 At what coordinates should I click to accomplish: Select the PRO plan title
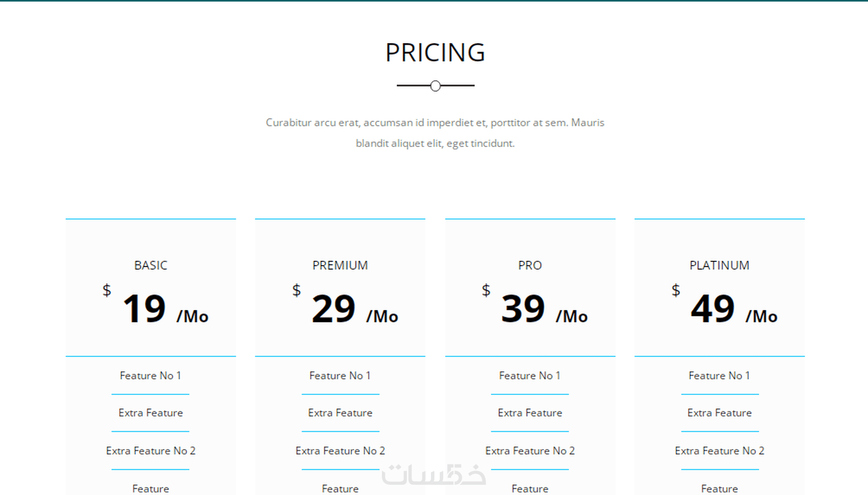(530, 265)
